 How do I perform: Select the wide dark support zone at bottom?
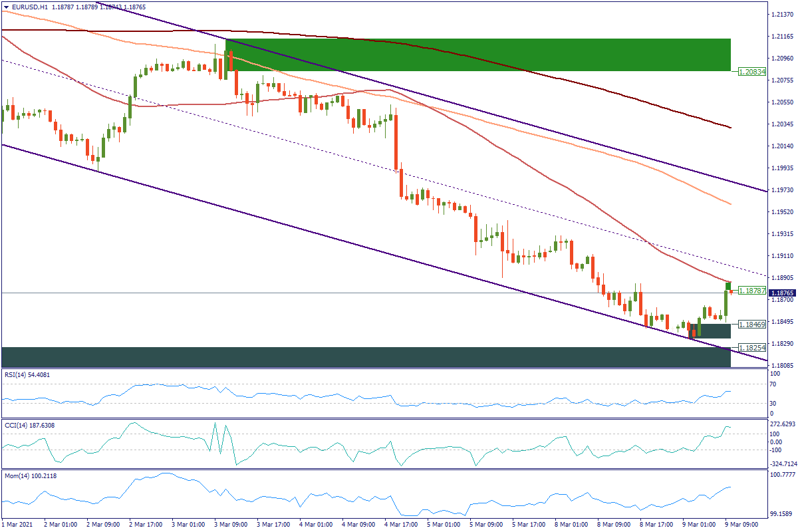tap(366, 356)
